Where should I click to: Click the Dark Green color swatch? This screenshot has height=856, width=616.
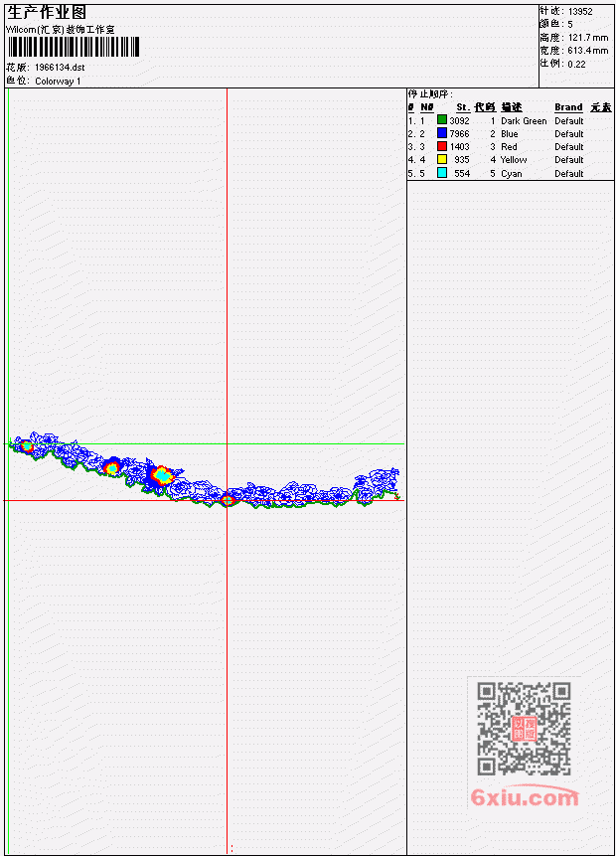pos(442,120)
